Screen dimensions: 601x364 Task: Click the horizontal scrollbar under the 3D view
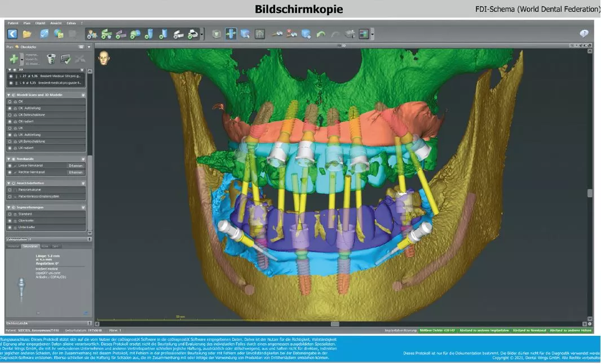335,324
